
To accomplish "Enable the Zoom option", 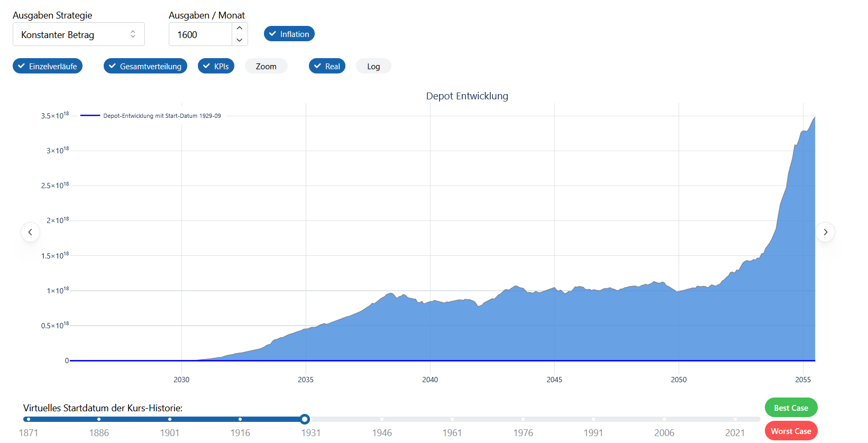I will [x=266, y=66].
